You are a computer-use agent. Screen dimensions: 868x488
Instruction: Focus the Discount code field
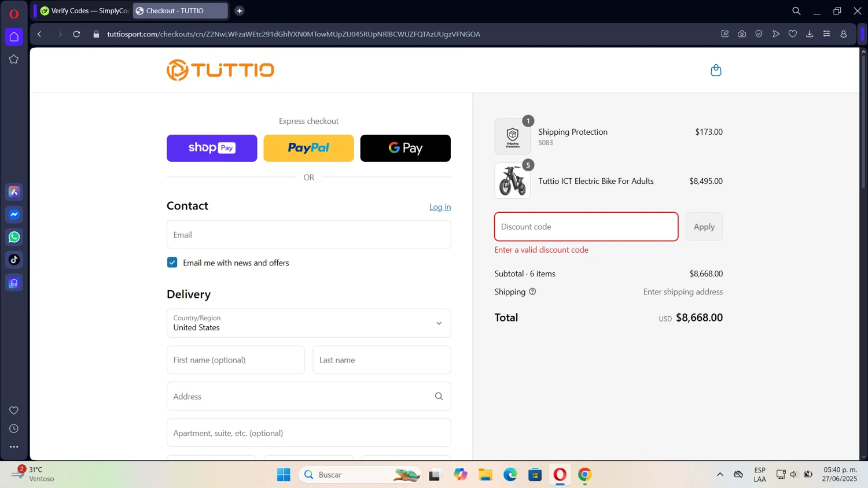pyautogui.click(x=586, y=227)
